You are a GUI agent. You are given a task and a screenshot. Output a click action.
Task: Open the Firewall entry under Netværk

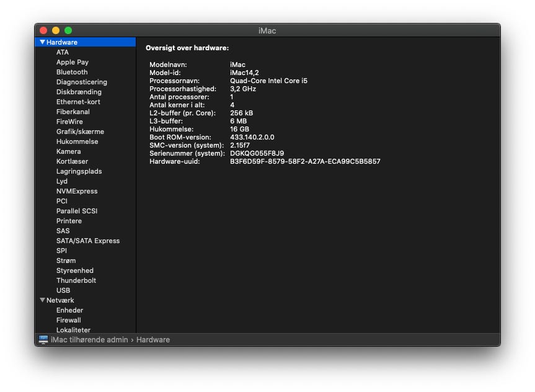click(68, 320)
